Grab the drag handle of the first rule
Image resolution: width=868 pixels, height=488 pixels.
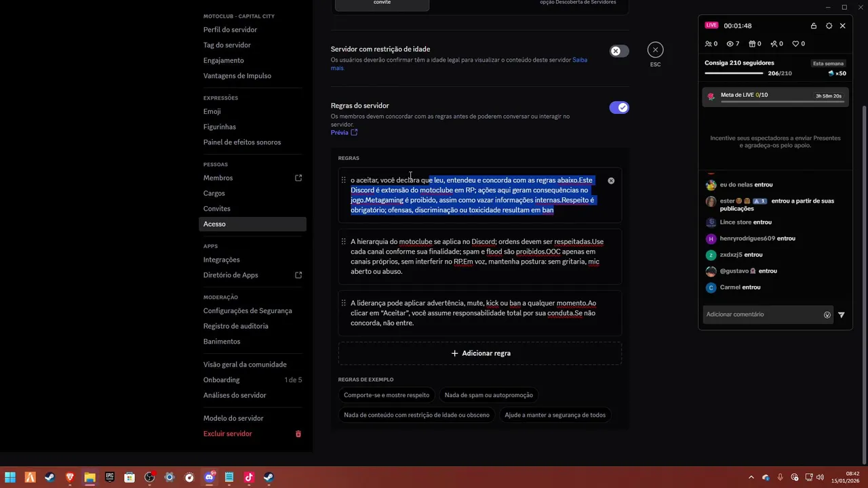point(344,180)
